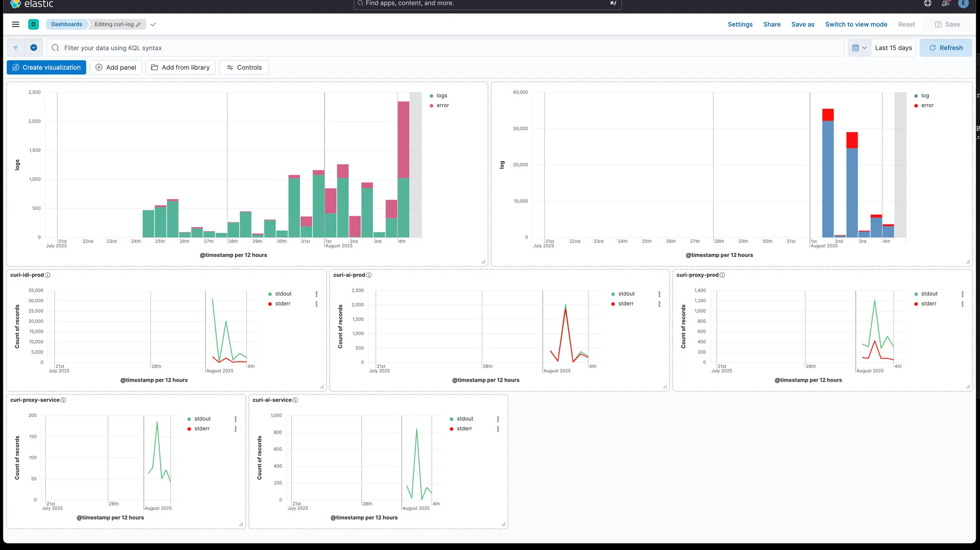Go to Dashboards breadcrumb
This screenshot has height=550, width=980.
pyautogui.click(x=67, y=24)
